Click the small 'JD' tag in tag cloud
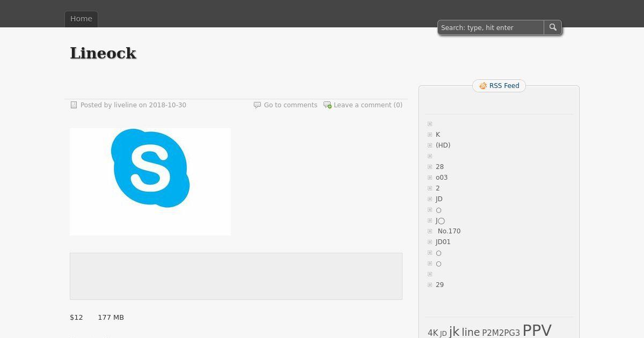The width and height of the screenshot is (644, 338). coord(443,334)
